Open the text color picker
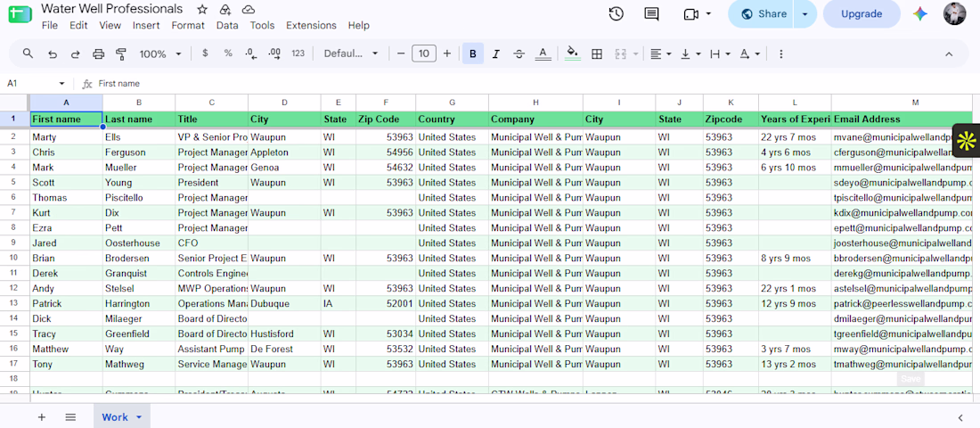Image resolution: width=980 pixels, height=428 pixels. pyautogui.click(x=543, y=54)
